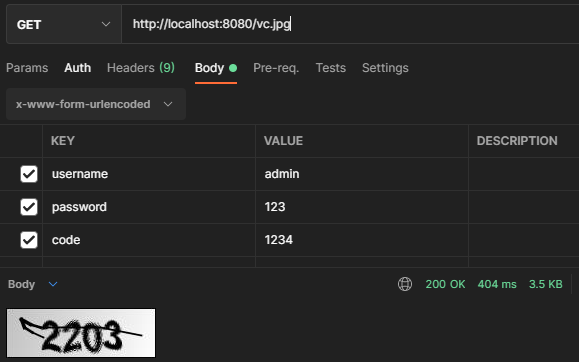The image size is (579, 362).
Task: Edit the code value 1234
Action: tap(362, 240)
